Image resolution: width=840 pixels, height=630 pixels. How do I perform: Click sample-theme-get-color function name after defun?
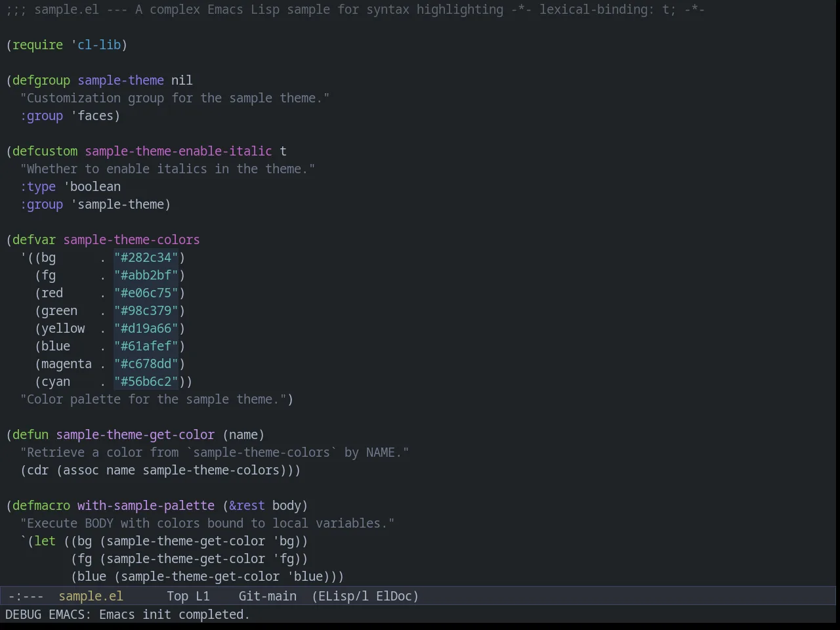135,434
